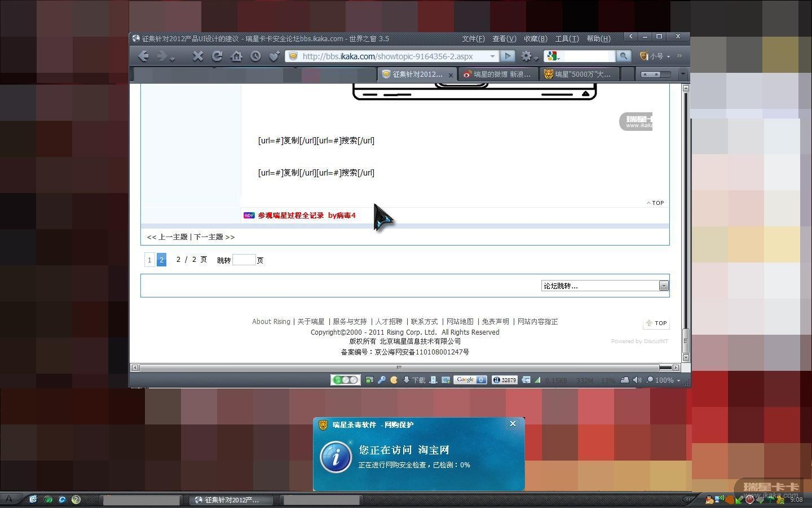
Task: Click the orange moon icon in status bar
Action: click(394, 380)
